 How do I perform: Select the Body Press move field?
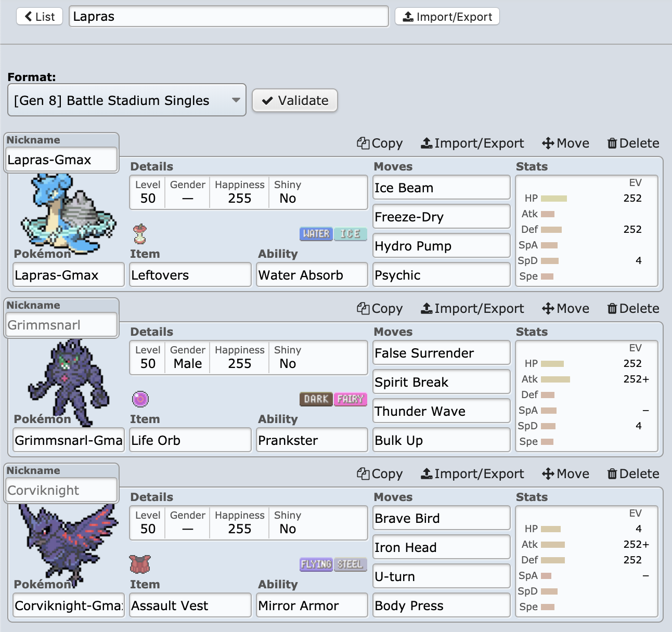[x=442, y=605]
